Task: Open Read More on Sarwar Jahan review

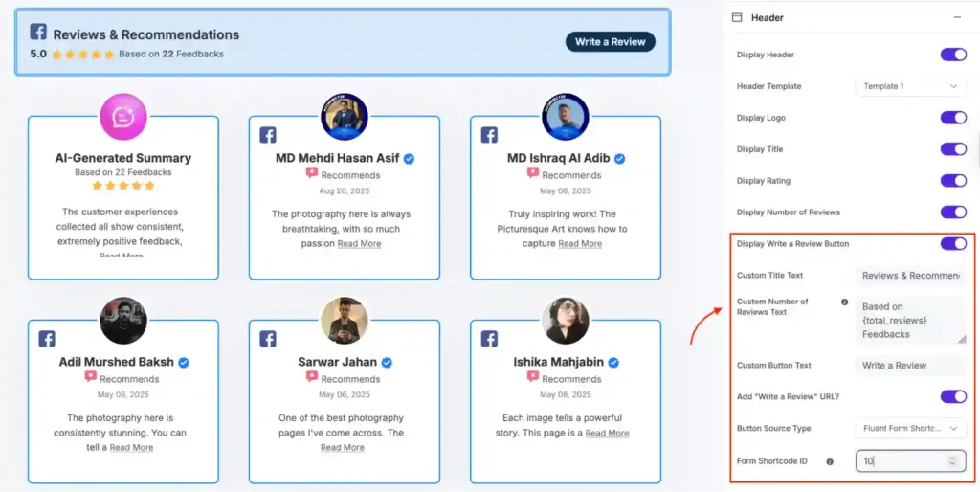Action: [x=343, y=448]
